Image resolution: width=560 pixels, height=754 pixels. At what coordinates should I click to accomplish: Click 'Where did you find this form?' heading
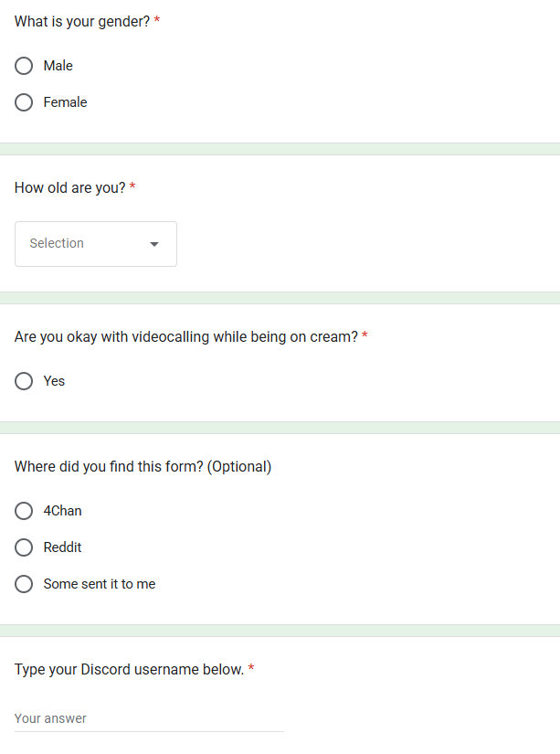coord(143,467)
